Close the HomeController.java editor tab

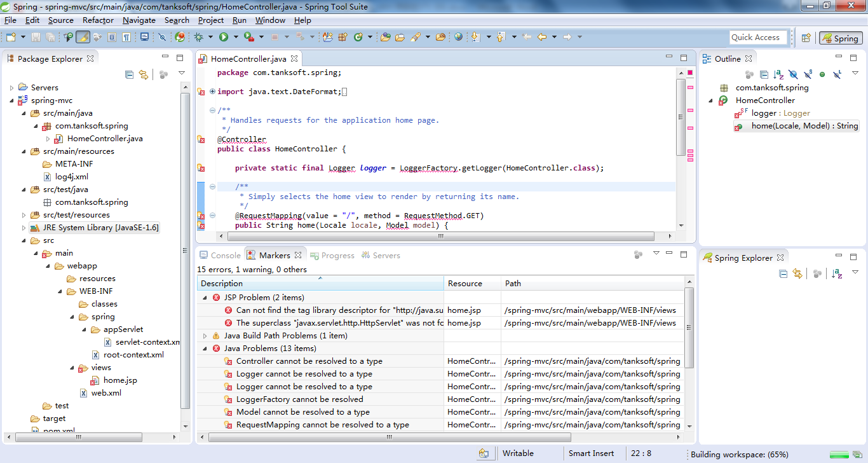coord(295,59)
